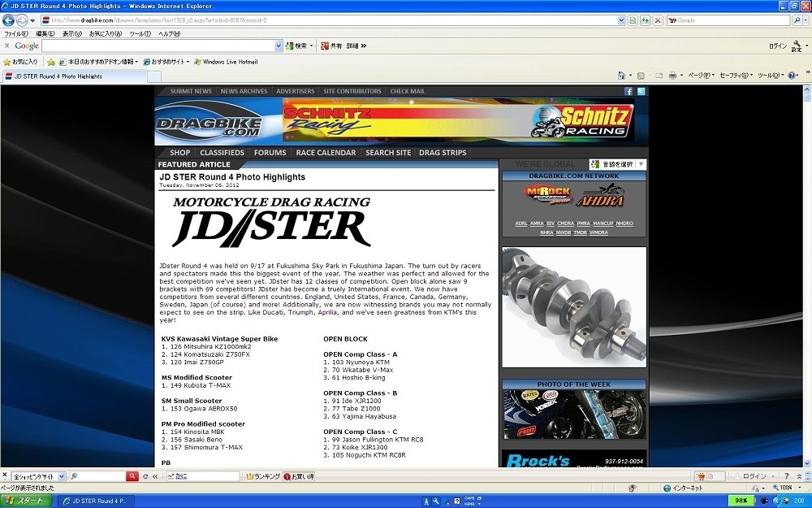This screenshot has width=812, height=508.
Task: Open a new tab with the blank tab button
Action: (154, 76)
